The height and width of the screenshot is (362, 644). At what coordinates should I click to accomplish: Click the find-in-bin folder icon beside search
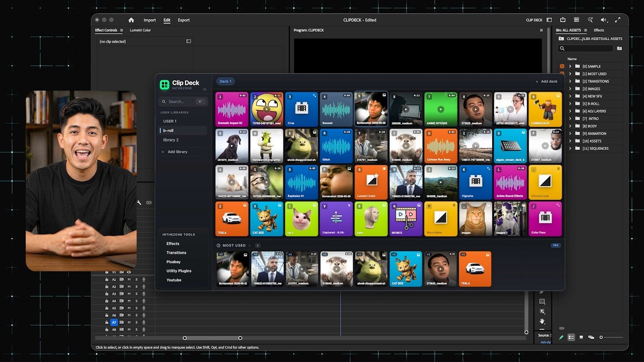[619, 48]
